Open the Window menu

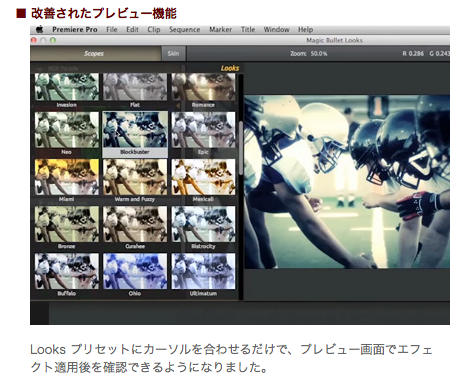[276, 30]
